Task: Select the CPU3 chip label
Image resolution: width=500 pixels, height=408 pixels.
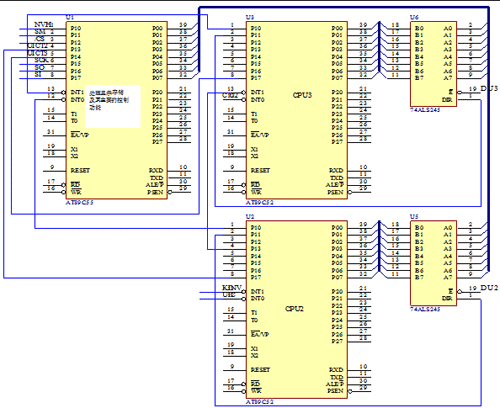Action: coord(302,95)
